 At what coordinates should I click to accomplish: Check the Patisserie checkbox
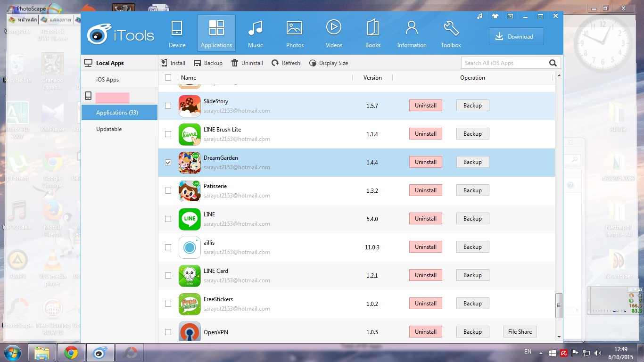click(x=168, y=191)
